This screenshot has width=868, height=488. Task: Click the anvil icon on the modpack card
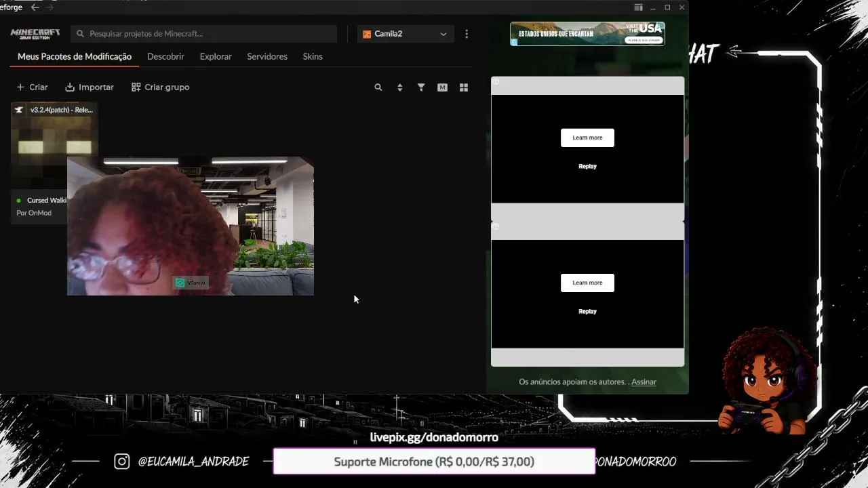pyautogui.click(x=19, y=110)
